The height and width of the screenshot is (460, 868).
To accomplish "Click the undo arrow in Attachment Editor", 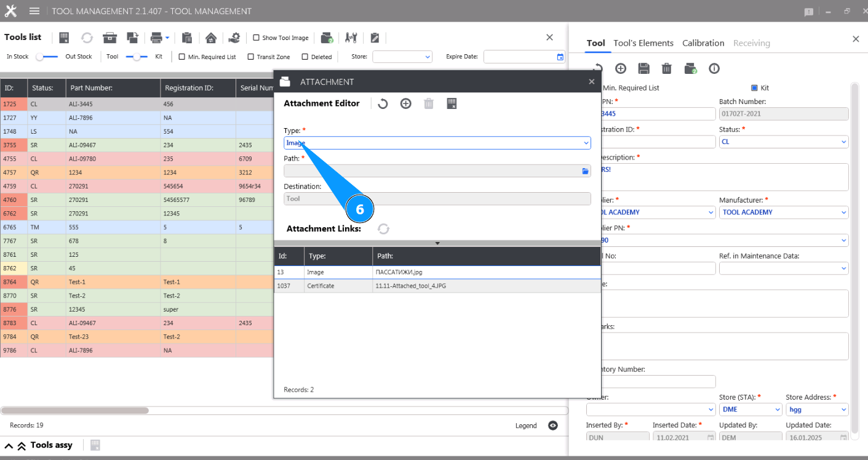I will pos(383,103).
